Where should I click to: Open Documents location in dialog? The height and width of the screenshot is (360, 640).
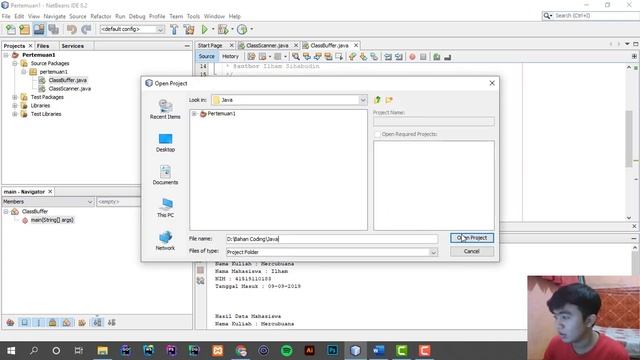click(x=165, y=175)
